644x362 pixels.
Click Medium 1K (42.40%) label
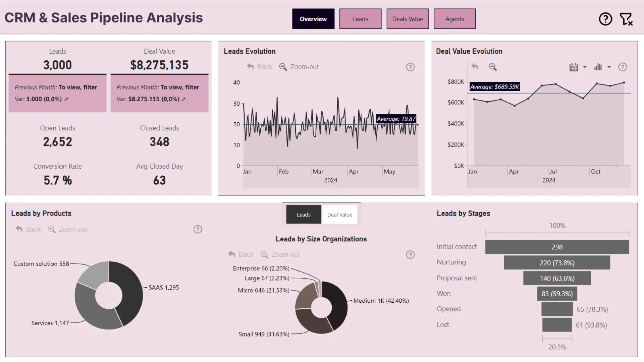point(381,301)
